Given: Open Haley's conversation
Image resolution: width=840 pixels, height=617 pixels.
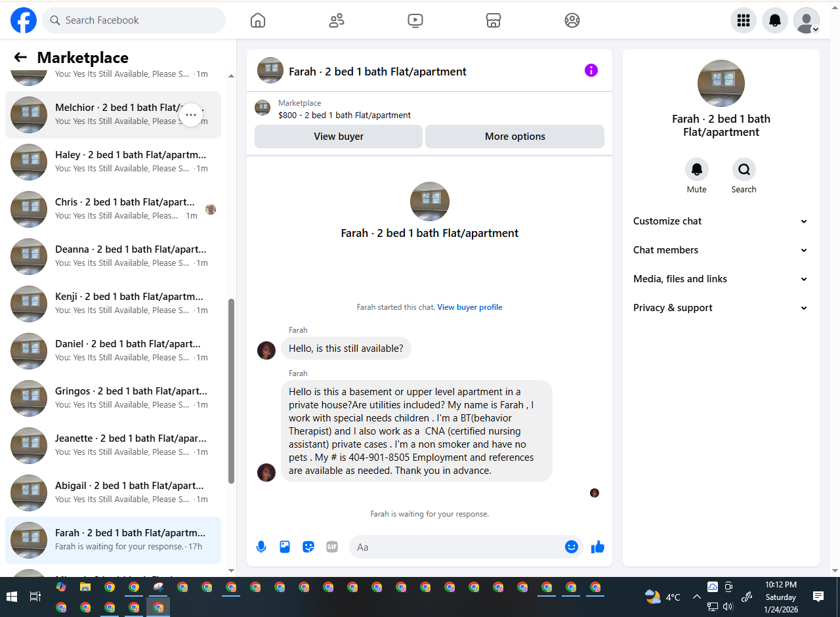Looking at the screenshot, I should (x=113, y=162).
